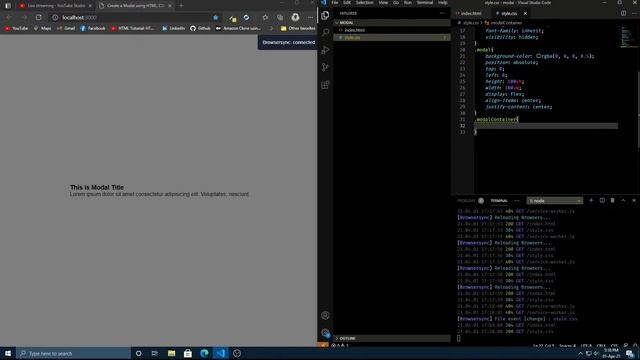Open a new browser tab
The width and height of the screenshot is (640, 360).
pyautogui.click(x=181, y=6)
